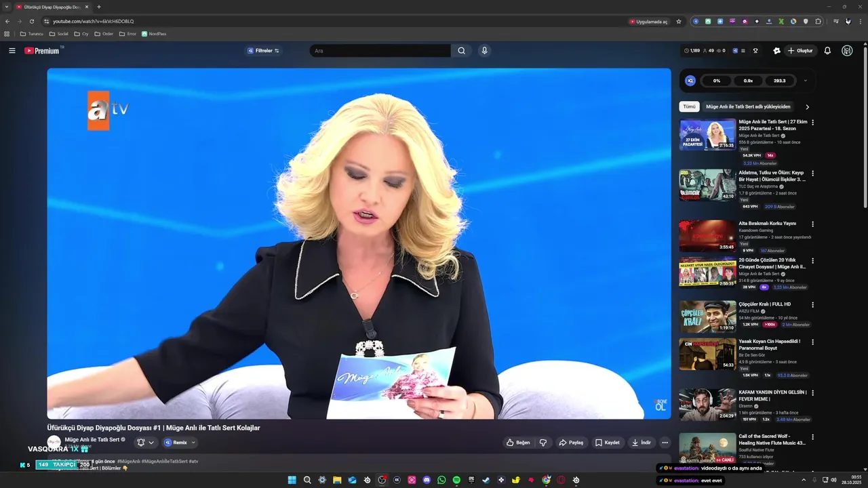868x488 pixels.
Task: Toggle the subscription notification bell dropdown
Action: [145, 443]
